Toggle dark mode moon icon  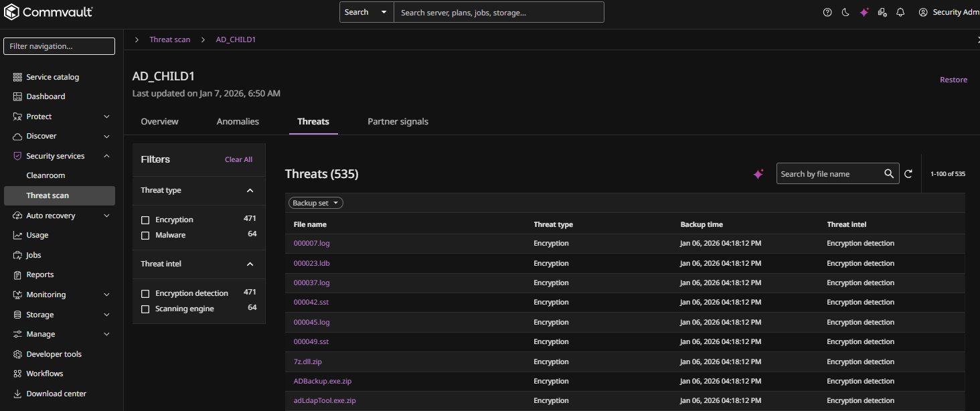tap(845, 12)
